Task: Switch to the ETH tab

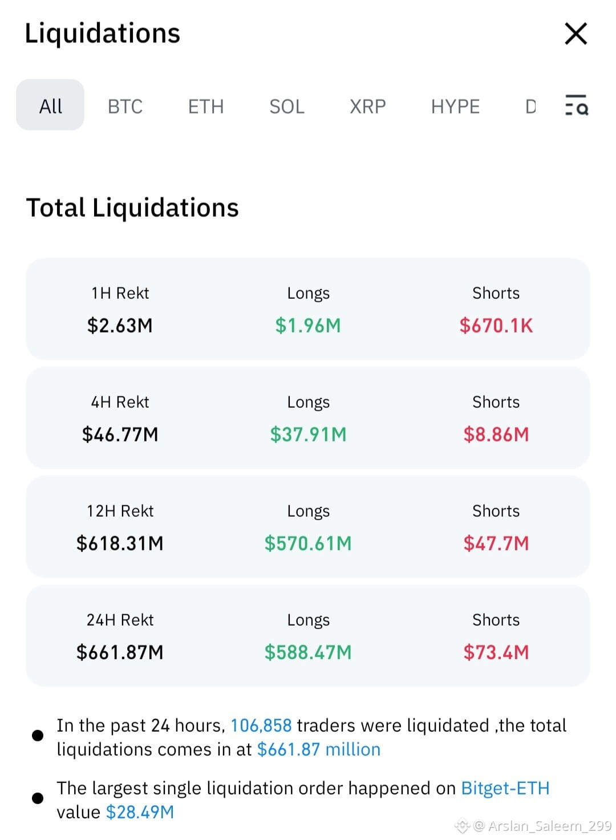Action: click(206, 106)
